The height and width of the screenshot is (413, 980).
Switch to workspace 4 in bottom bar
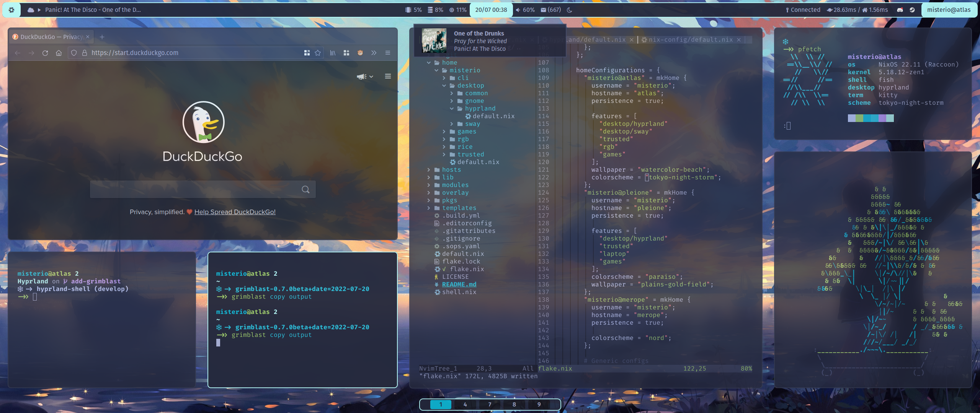pyautogui.click(x=465, y=404)
